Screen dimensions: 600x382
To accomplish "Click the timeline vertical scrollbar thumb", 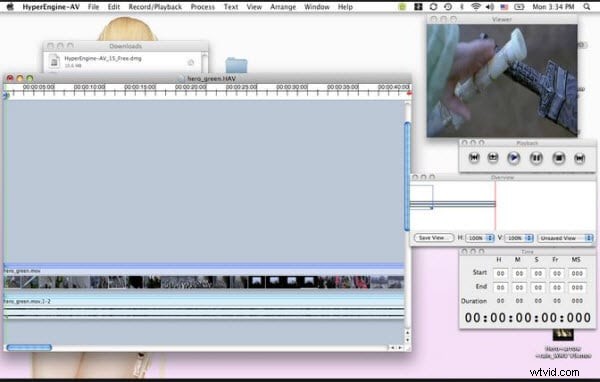I will point(407,176).
